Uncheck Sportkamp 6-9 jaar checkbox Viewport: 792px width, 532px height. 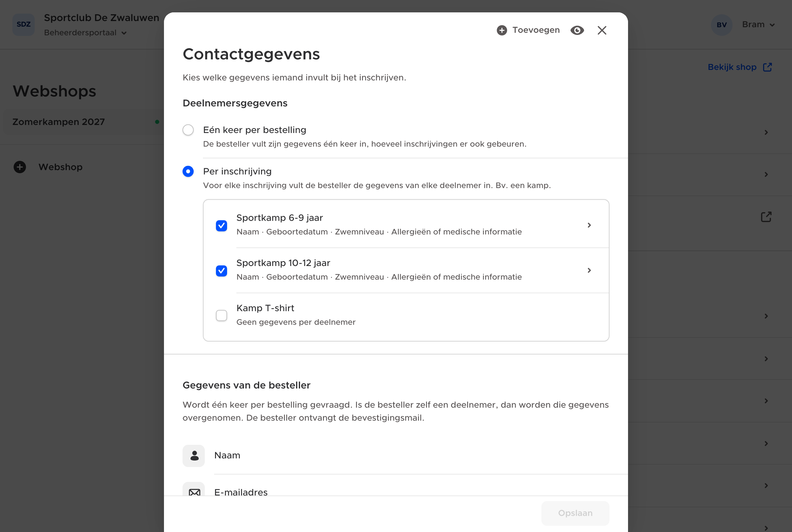pyautogui.click(x=221, y=225)
